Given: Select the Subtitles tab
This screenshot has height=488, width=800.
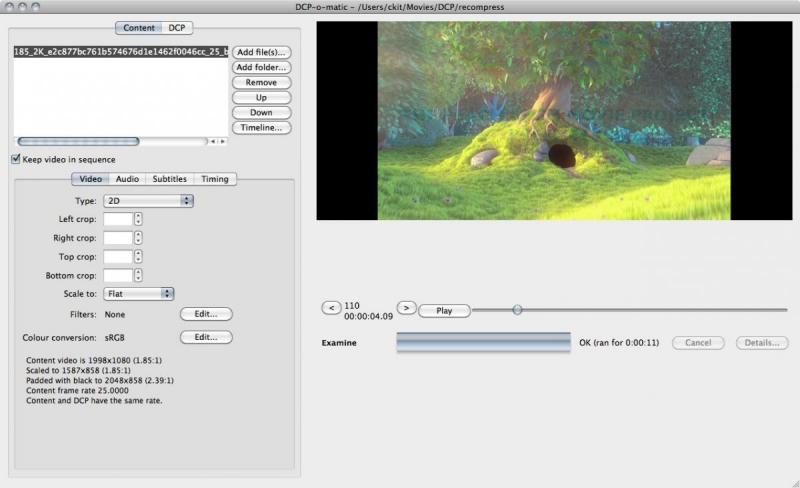Looking at the screenshot, I should pyautogui.click(x=169, y=179).
